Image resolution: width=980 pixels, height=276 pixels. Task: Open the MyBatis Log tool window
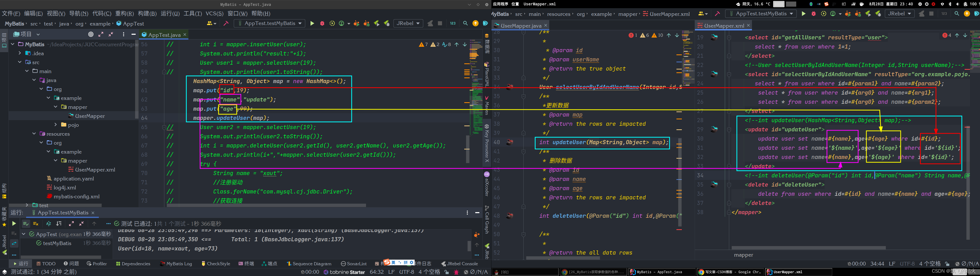pyautogui.click(x=176, y=263)
